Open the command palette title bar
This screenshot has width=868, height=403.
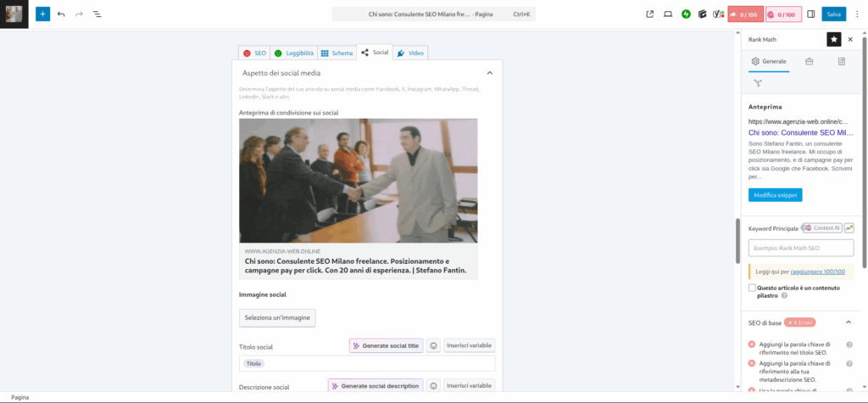coord(433,14)
